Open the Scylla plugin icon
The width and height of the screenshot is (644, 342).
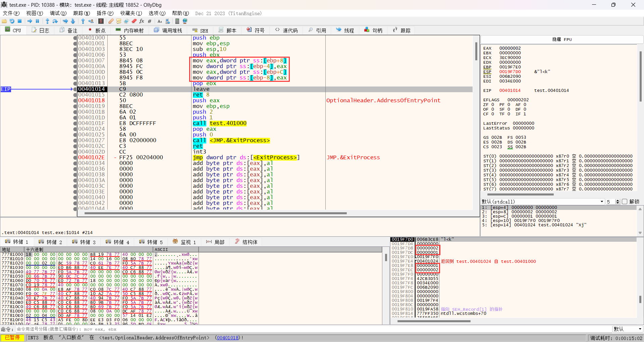pos(101,21)
